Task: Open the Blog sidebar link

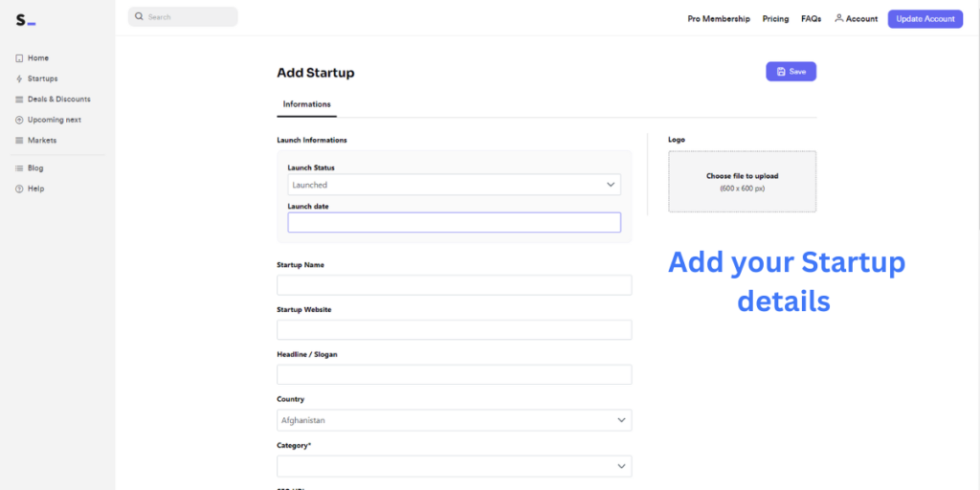Action: click(35, 168)
